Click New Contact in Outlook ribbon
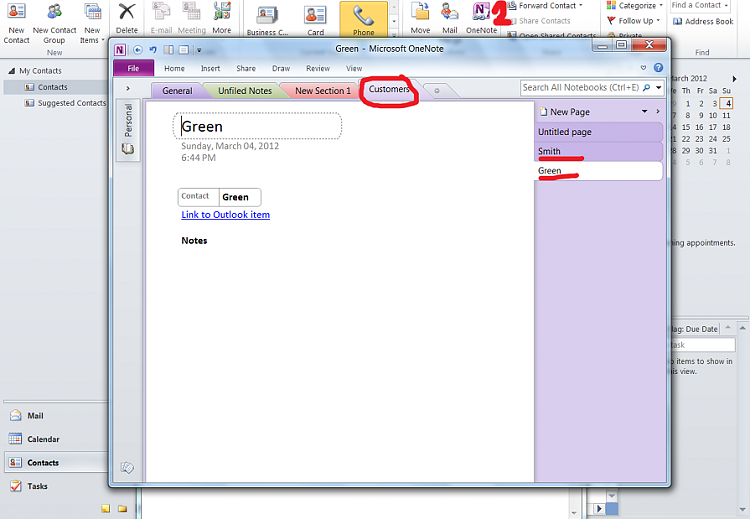The height and width of the screenshot is (519, 750). point(16,23)
